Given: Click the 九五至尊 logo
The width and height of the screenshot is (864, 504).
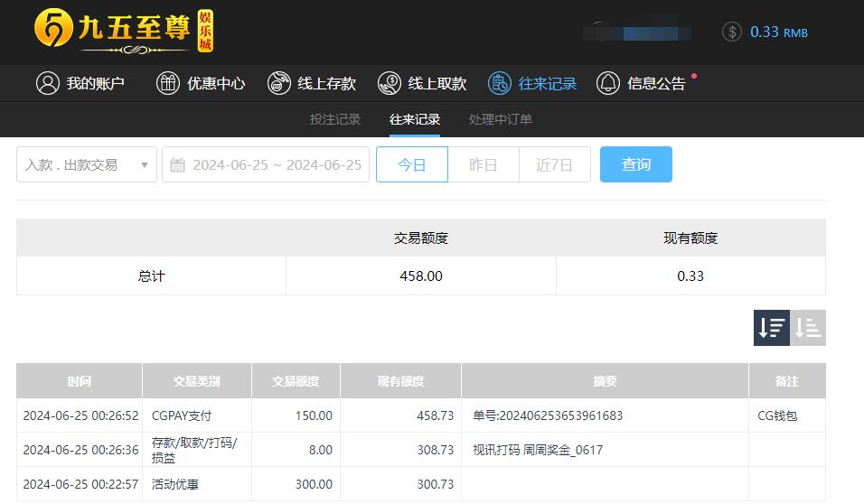Looking at the screenshot, I should click(x=124, y=31).
